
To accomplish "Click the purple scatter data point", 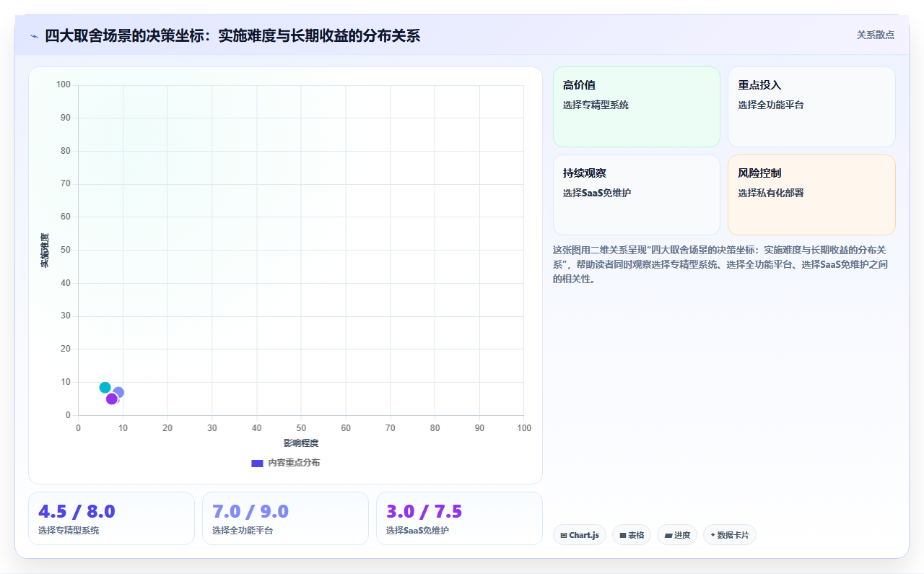I will (112, 399).
